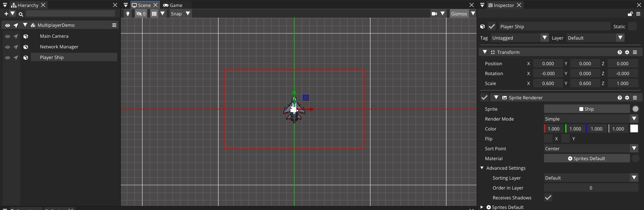This screenshot has width=644, height=210.
Task: Open the Inspector panel hamburger menu
Action: coord(638,14)
